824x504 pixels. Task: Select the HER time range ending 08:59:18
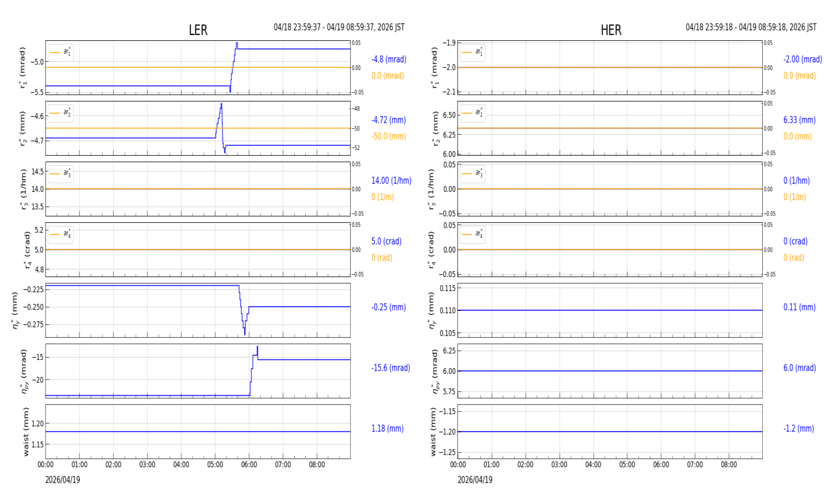click(x=751, y=27)
